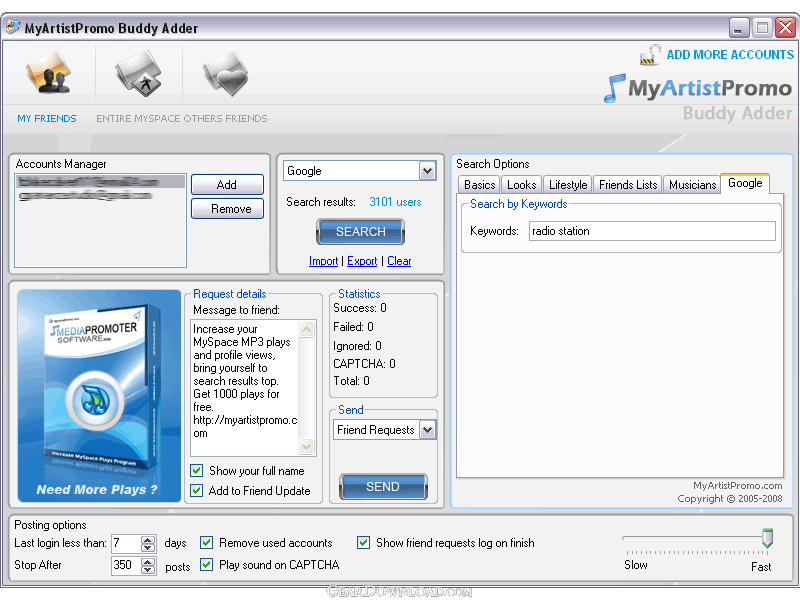This screenshot has width=800, height=600.
Task: Open the MY FRIENDS label
Action: (47, 118)
